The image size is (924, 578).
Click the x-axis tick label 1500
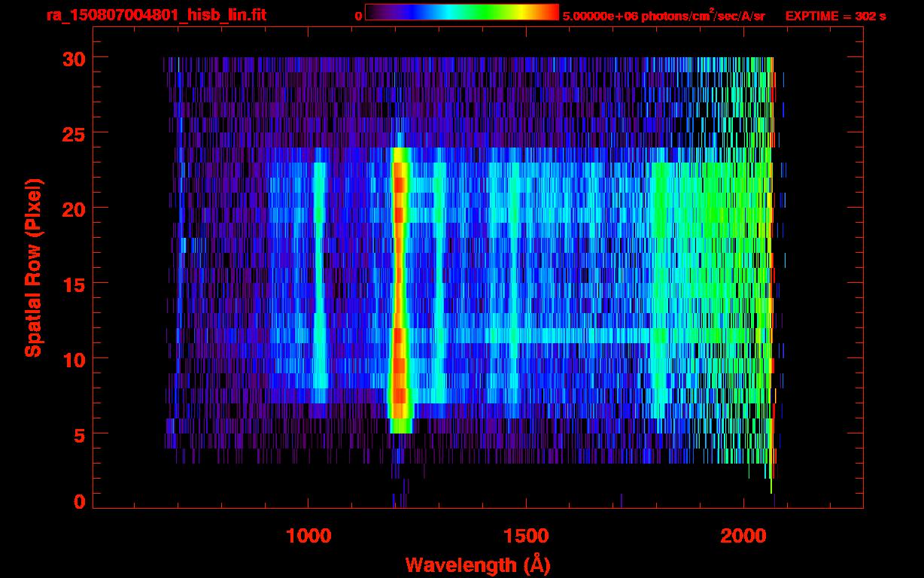(x=526, y=536)
